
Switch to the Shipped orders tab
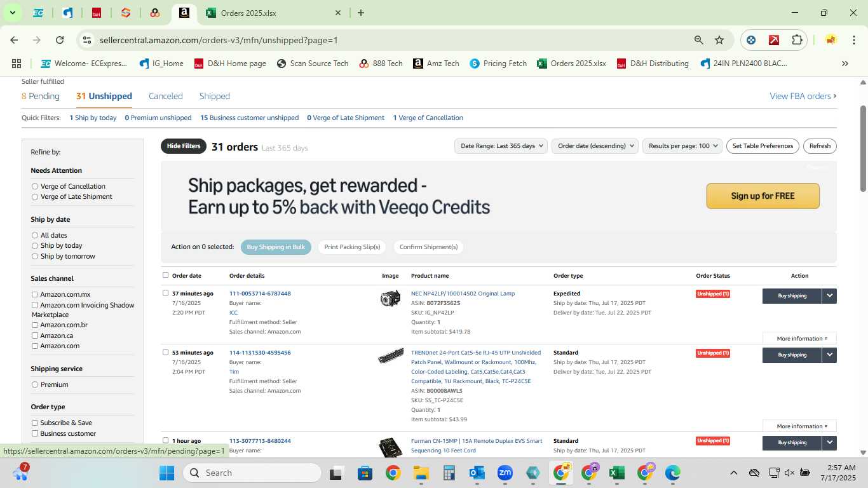coord(215,97)
